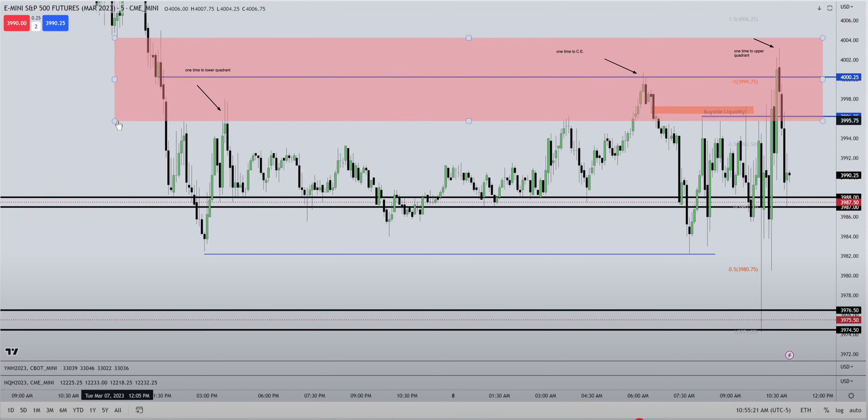Toggle auto scale mode
Viewport: 868px width, 420px height.
[x=855, y=410]
